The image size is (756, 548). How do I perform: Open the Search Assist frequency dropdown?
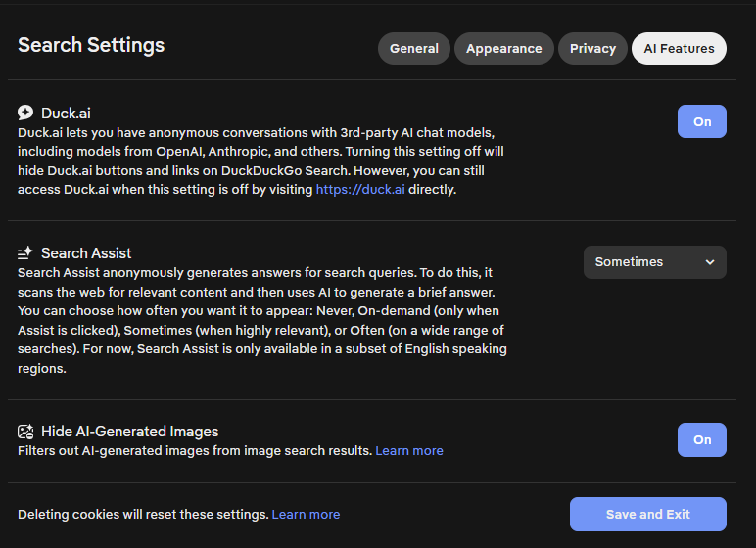coord(655,262)
